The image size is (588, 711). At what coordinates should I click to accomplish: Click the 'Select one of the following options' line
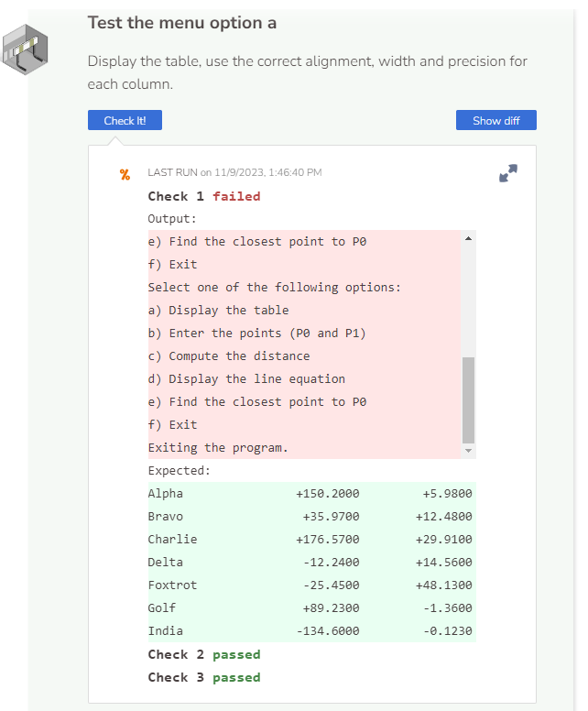point(275,288)
